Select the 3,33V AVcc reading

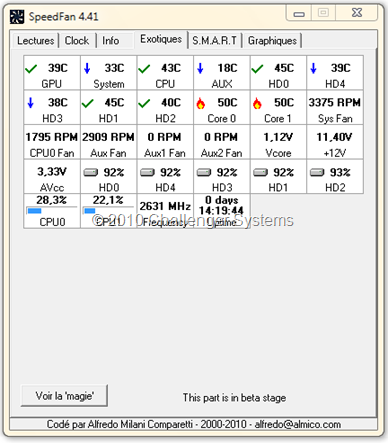coord(52,177)
